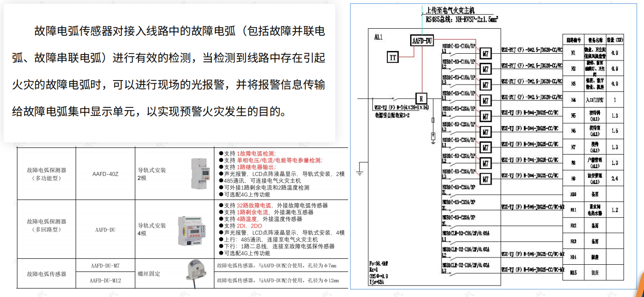This screenshot has width=644, height=297.
Task: Click the "设备名称" column header
Action: (x=595, y=40)
